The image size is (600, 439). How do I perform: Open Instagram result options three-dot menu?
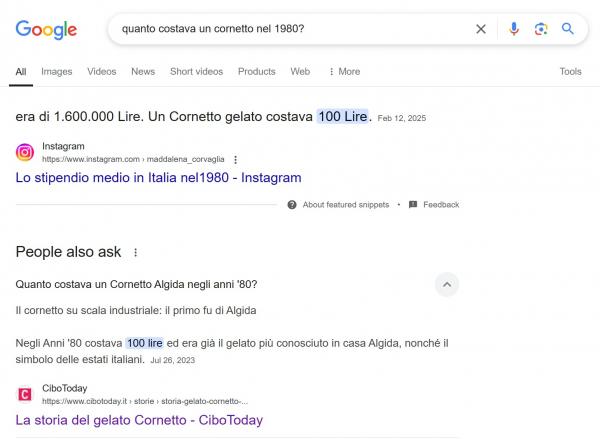236,159
